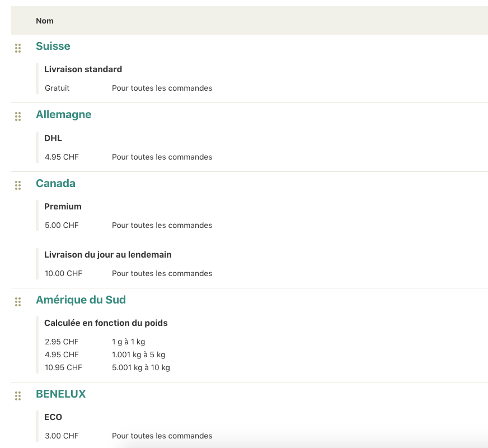Click the drag handle next to Allemagne

(18, 116)
